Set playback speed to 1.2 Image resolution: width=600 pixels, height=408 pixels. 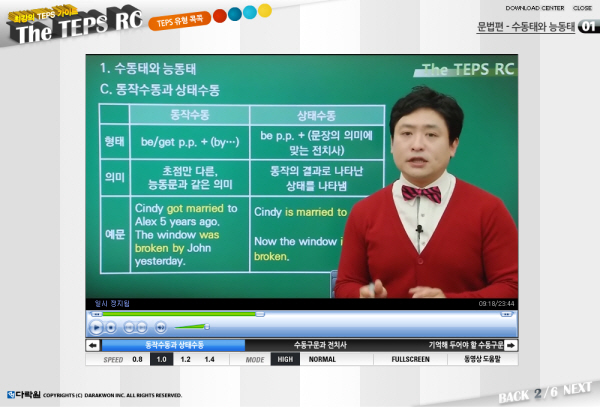185,359
